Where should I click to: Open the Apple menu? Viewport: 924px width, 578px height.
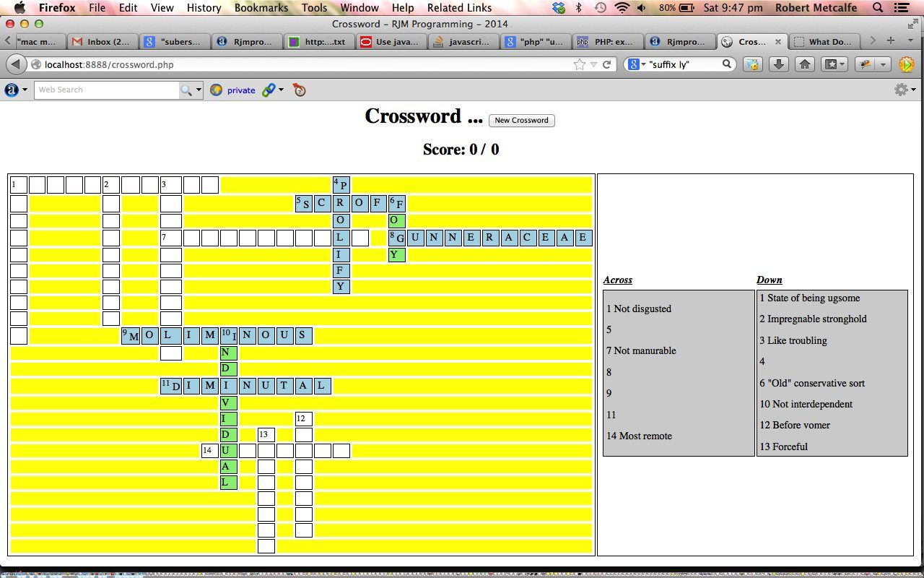coord(19,8)
